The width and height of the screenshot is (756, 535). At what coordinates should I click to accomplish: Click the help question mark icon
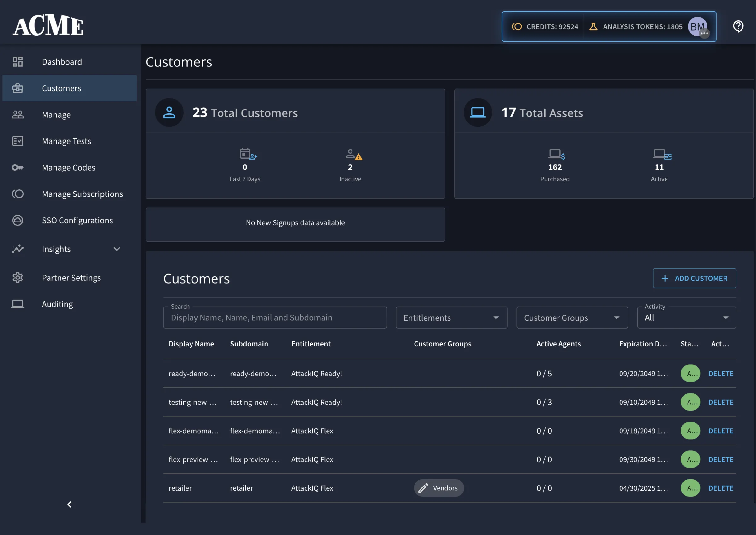[x=738, y=26]
